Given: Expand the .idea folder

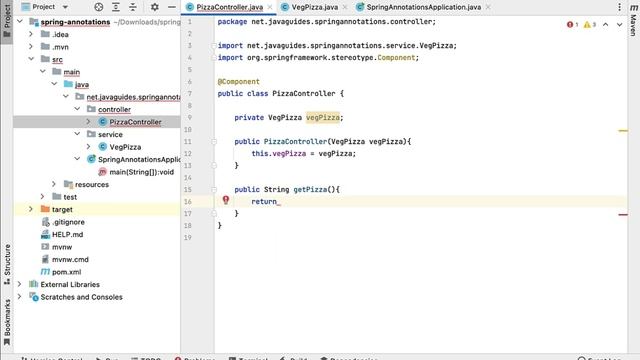Looking at the screenshot, I should 31,34.
